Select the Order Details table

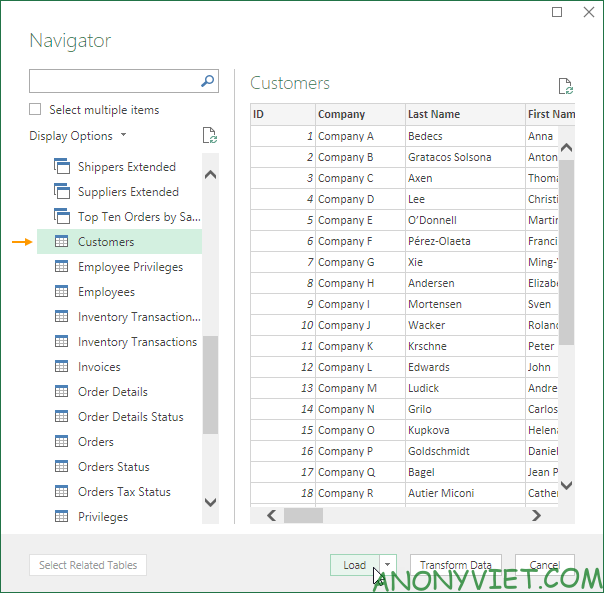click(x=112, y=392)
